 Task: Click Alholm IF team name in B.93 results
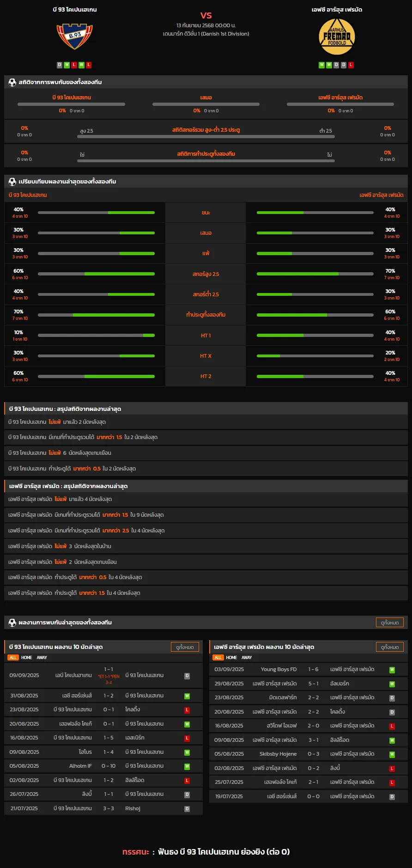[x=80, y=766]
